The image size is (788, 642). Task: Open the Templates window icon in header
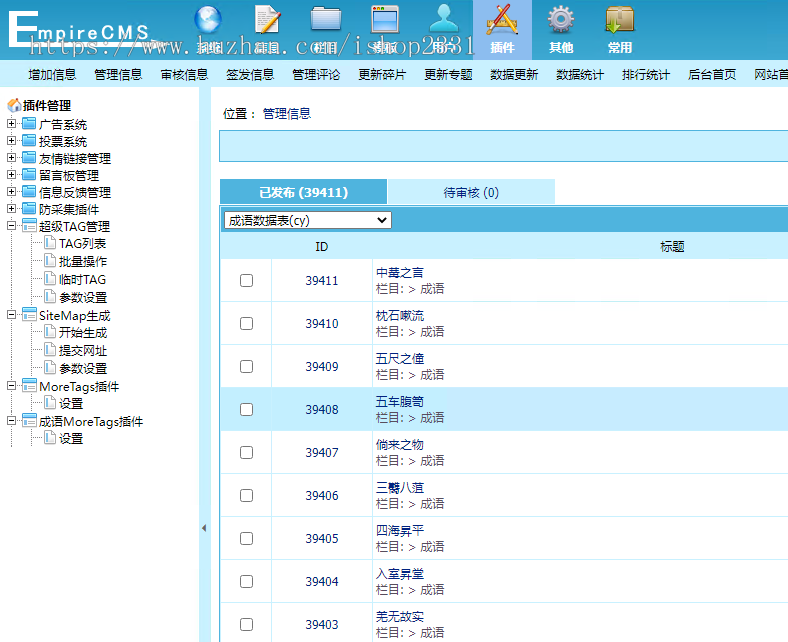(x=385, y=22)
